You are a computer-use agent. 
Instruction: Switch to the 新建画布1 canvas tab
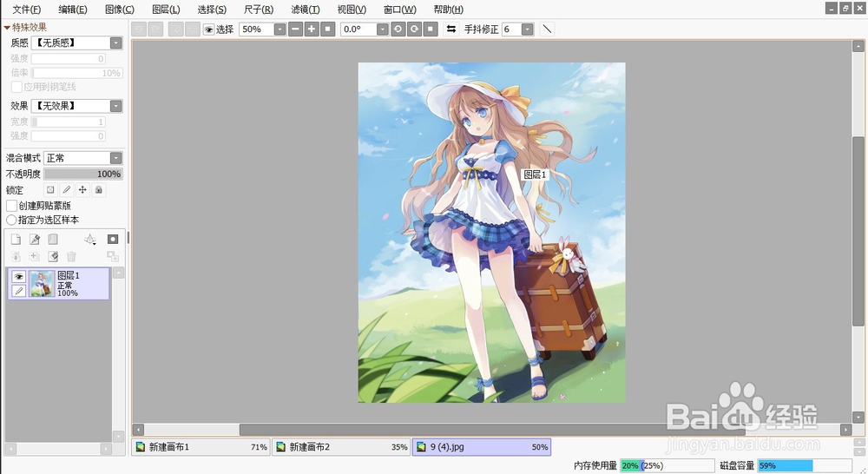coord(201,447)
